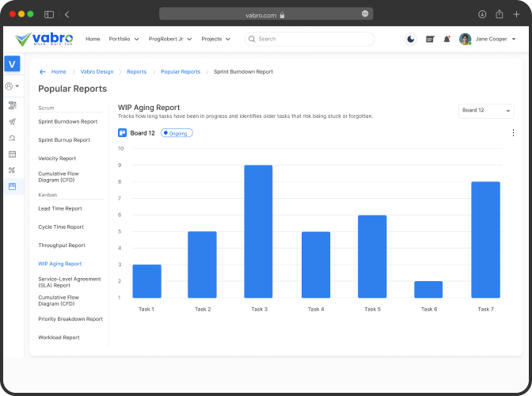Click the Task 3 bar in chart

click(x=258, y=231)
